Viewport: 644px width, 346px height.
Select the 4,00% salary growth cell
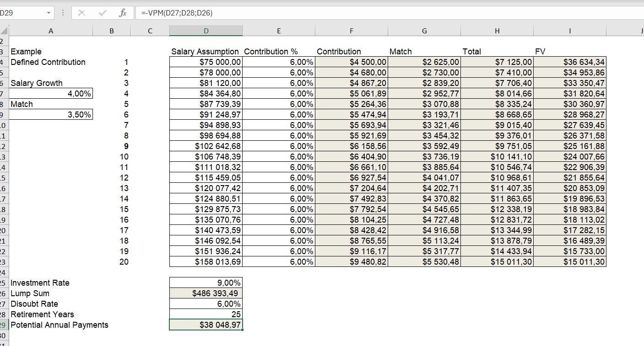51,94
